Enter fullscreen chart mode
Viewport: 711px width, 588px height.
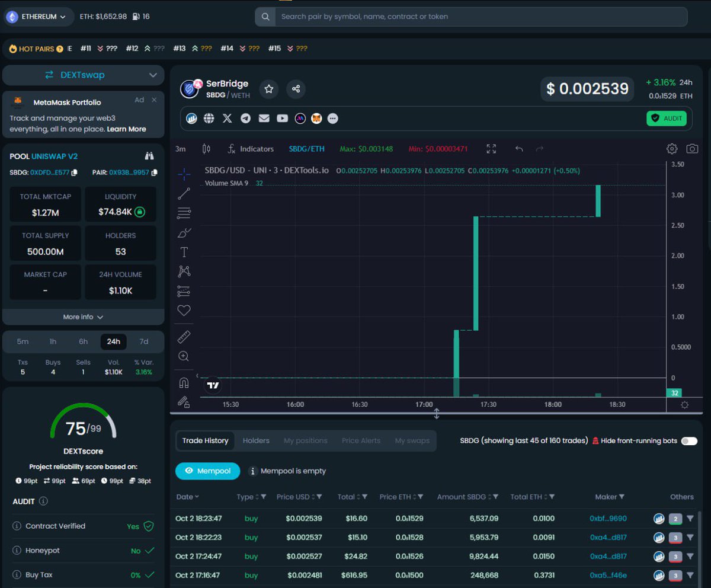pos(491,149)
